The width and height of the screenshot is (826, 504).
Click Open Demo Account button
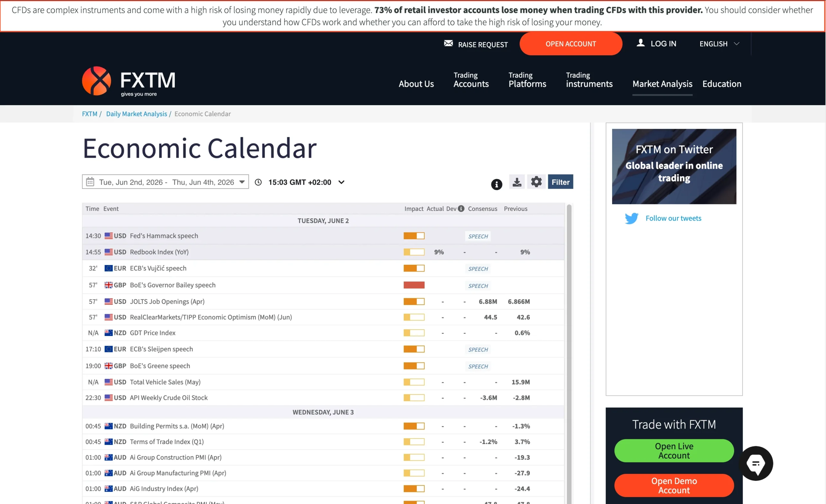tap(674, 486)
